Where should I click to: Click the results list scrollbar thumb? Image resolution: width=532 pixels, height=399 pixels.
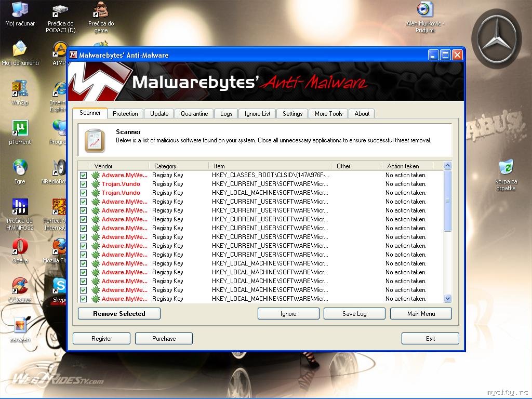(447, 201)
